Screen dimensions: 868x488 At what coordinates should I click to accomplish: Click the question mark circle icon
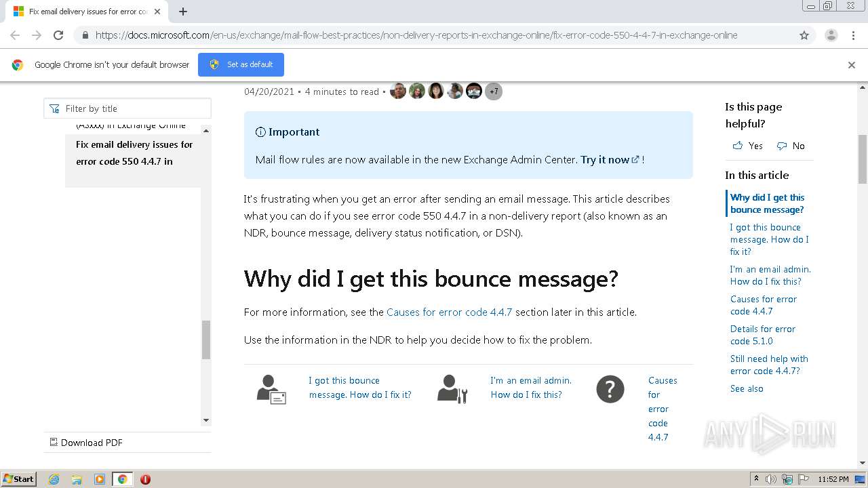(x=610, y=389)
